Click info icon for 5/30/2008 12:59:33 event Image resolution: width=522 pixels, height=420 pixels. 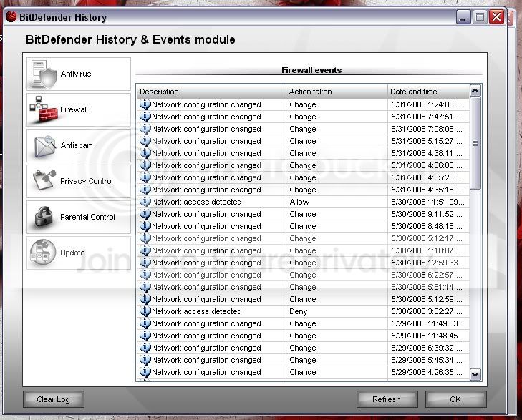click(x=145, y=263)
